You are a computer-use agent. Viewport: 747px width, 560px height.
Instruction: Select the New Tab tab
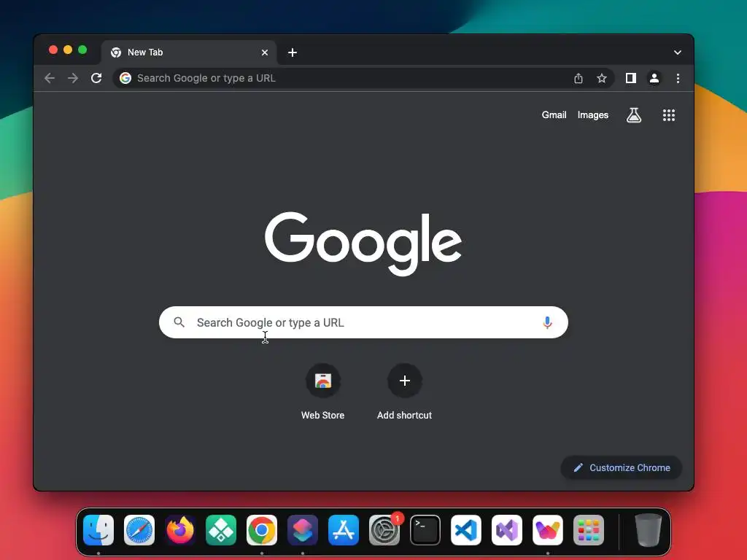(188, 52)
